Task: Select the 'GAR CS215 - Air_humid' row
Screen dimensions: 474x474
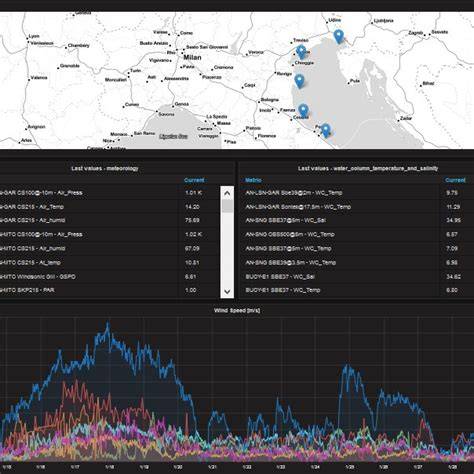Action: point(110,220)
